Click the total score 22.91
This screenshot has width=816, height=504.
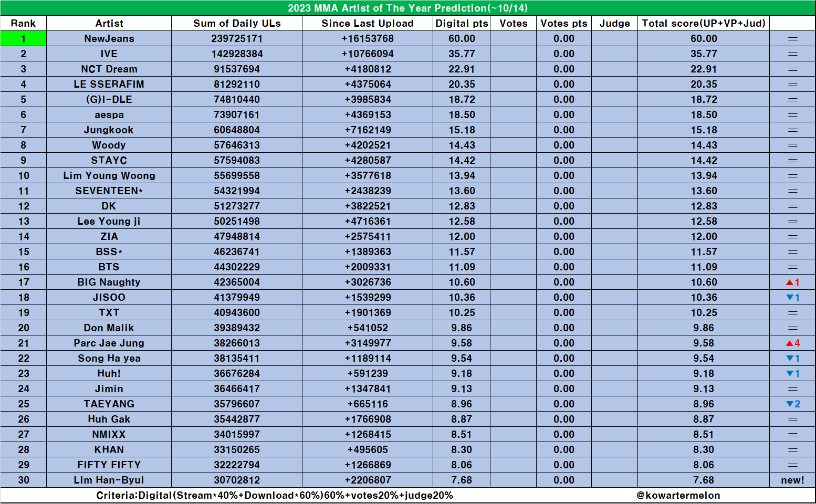(x=704, y=69)
